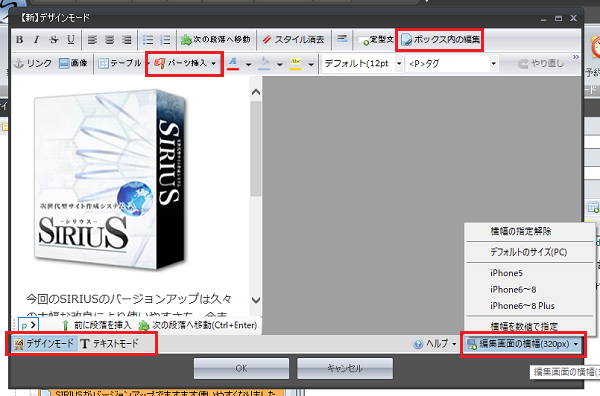
Task: Open the font color dropdown arrow
Action: point(248,64)
